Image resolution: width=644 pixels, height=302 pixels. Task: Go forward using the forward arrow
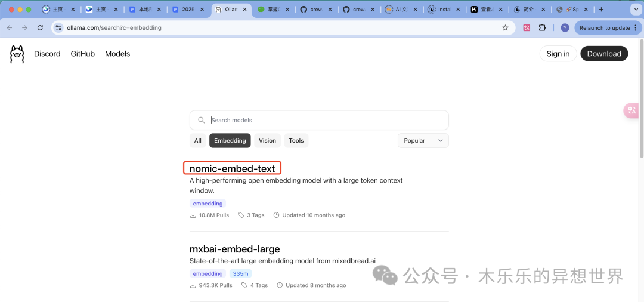tap(24, 27)
